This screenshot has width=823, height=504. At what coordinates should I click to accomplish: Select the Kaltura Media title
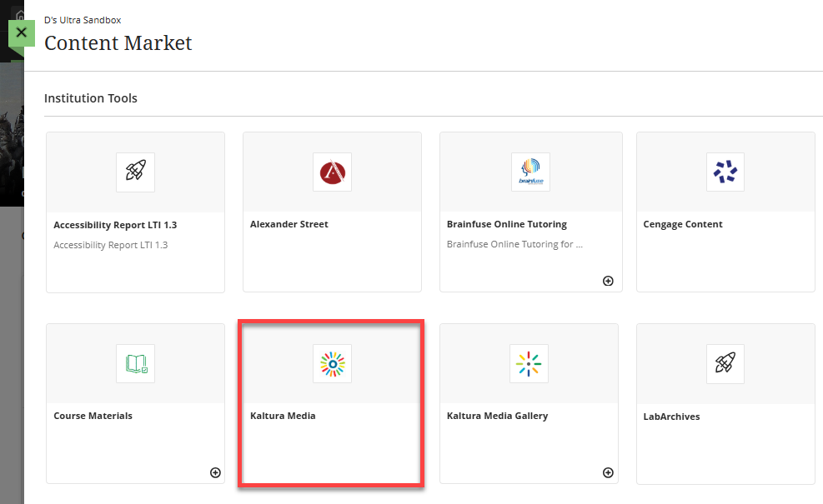(283, 416)
